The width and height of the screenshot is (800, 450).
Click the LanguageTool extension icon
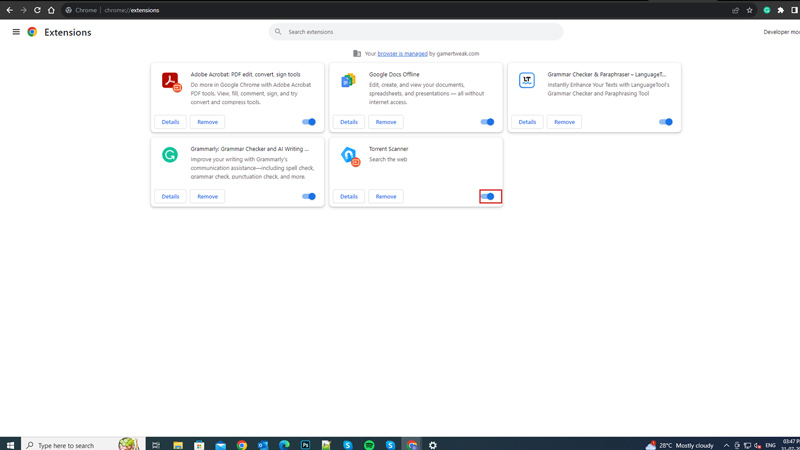click(x=527, y=80)
